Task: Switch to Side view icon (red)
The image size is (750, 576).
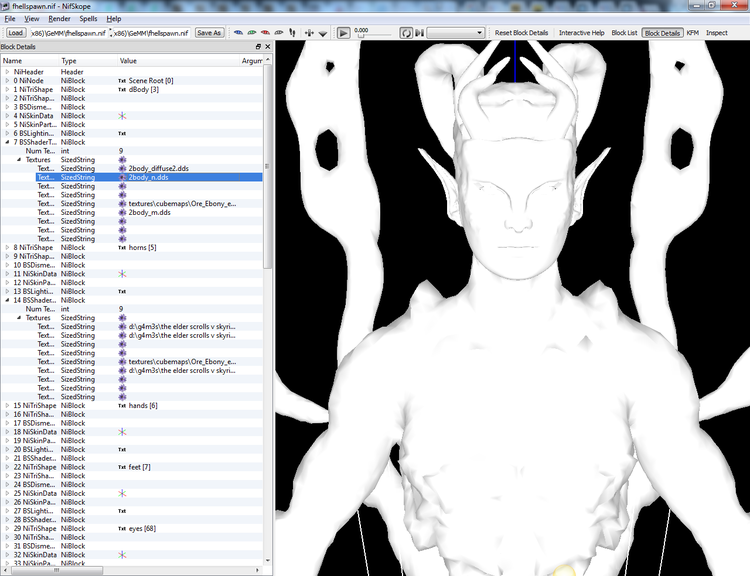Action: coord(265,33)
